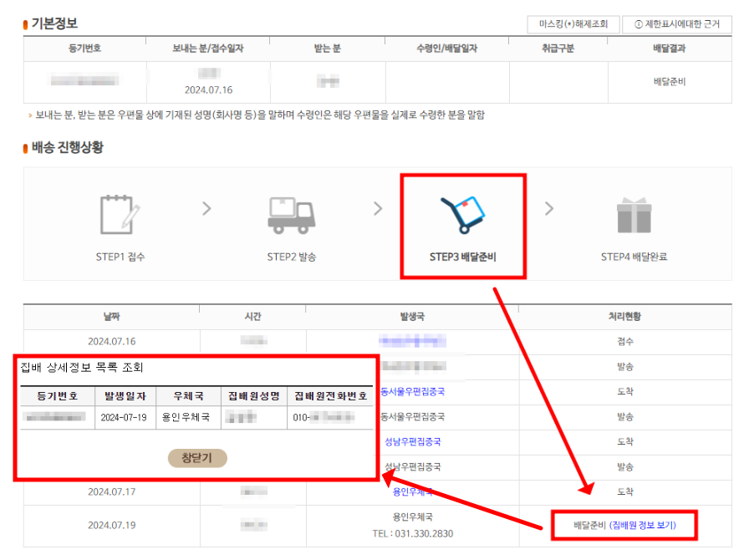Close popup with the 창닫기 button
Viewport: 749px width, 560px height.
pyautogui.click(x=196, y=458)
